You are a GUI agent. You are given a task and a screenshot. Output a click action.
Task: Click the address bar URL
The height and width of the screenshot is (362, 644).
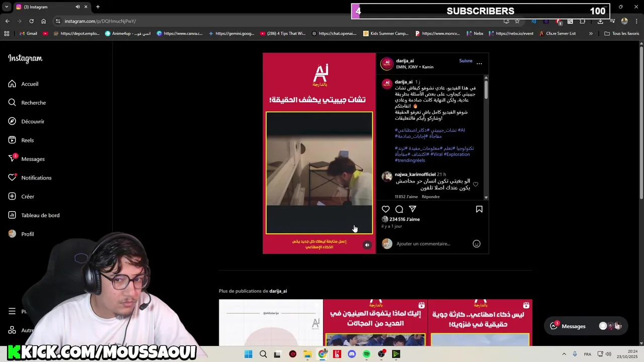point(100,21)
